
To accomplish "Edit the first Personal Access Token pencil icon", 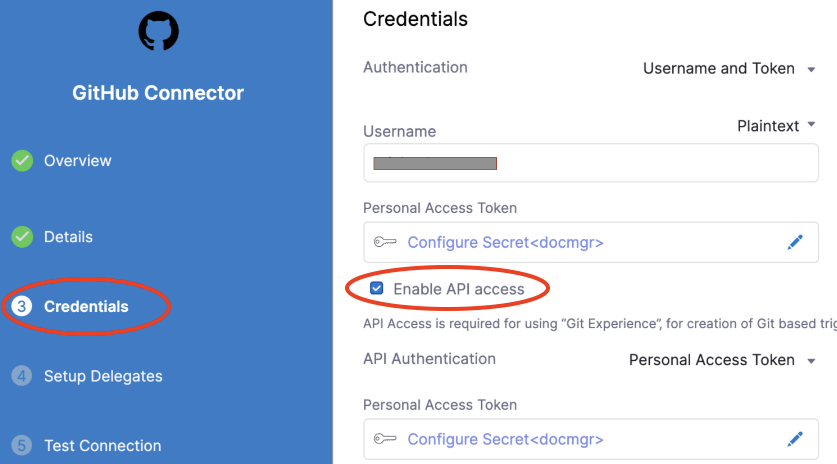I will [795, 242].
